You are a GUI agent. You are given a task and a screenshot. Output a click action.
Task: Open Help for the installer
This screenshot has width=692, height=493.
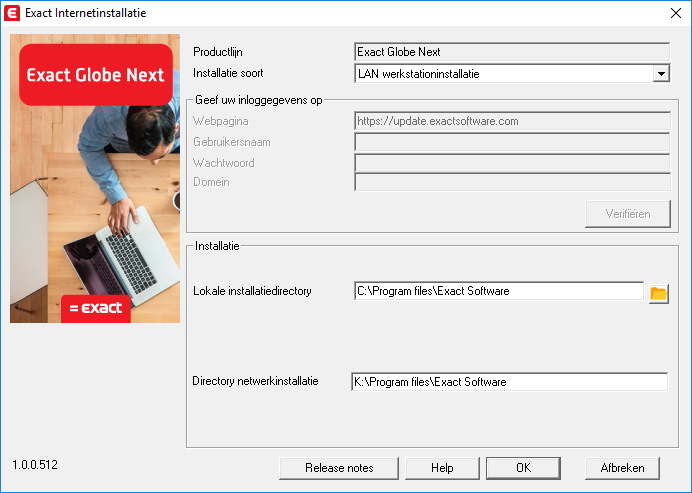pos(442,468)
